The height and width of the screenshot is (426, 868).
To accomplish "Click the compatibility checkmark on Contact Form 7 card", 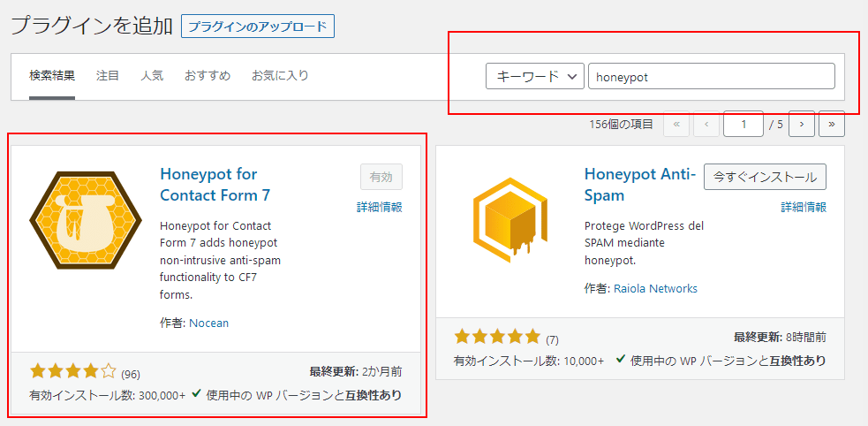I will [196, 394].
